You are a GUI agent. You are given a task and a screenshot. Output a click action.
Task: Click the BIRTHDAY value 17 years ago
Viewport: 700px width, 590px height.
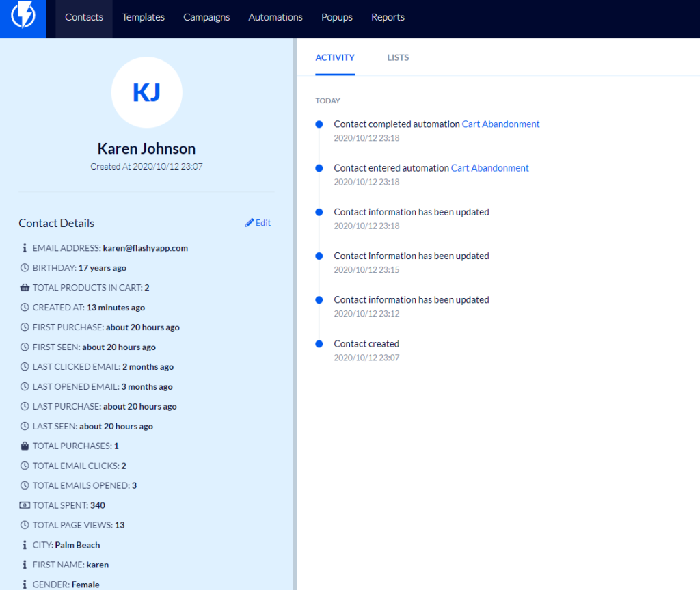pyautogui.click(x=103, y=267)
